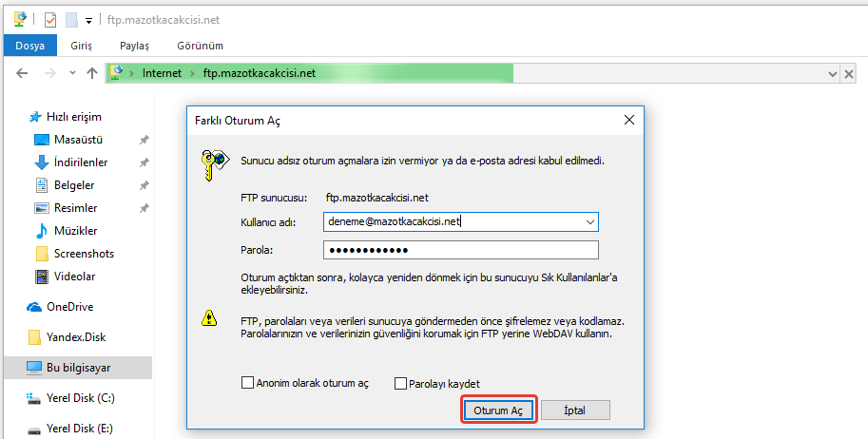The image size is (868, 439).
Task: Click the back navigation arrow
Action: [x=22, y=73]
